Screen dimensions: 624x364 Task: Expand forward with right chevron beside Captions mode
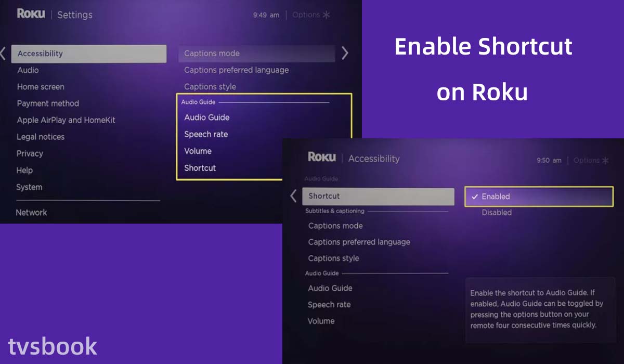[345, 53]
